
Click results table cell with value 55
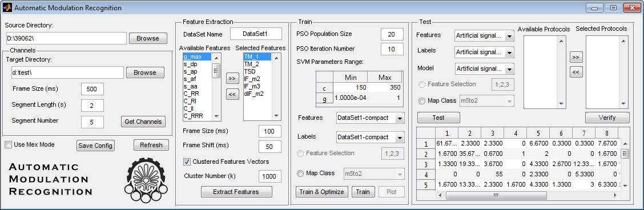click(x=493, y=174)
